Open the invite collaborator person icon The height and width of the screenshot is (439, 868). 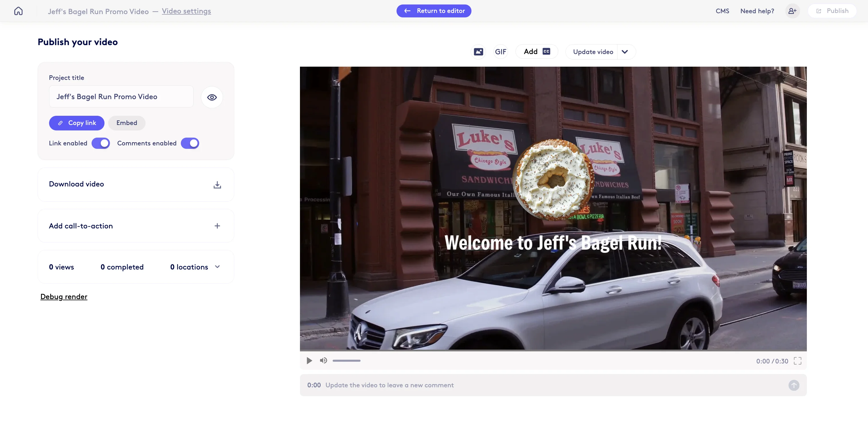793,11
